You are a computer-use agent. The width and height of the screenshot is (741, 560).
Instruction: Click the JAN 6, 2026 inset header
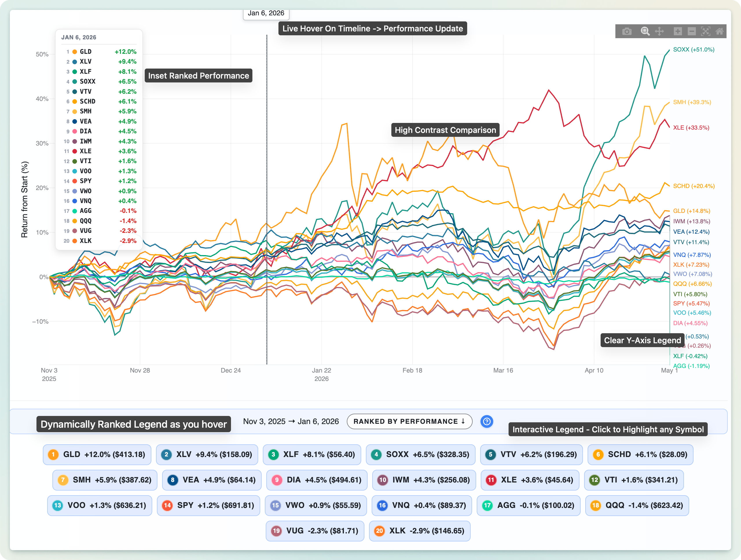(x=79, y=38)
